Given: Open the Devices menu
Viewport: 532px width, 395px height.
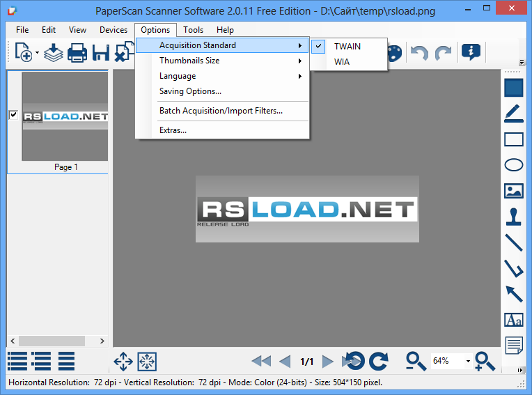Looking at the screenshot, I should point(114,30).
